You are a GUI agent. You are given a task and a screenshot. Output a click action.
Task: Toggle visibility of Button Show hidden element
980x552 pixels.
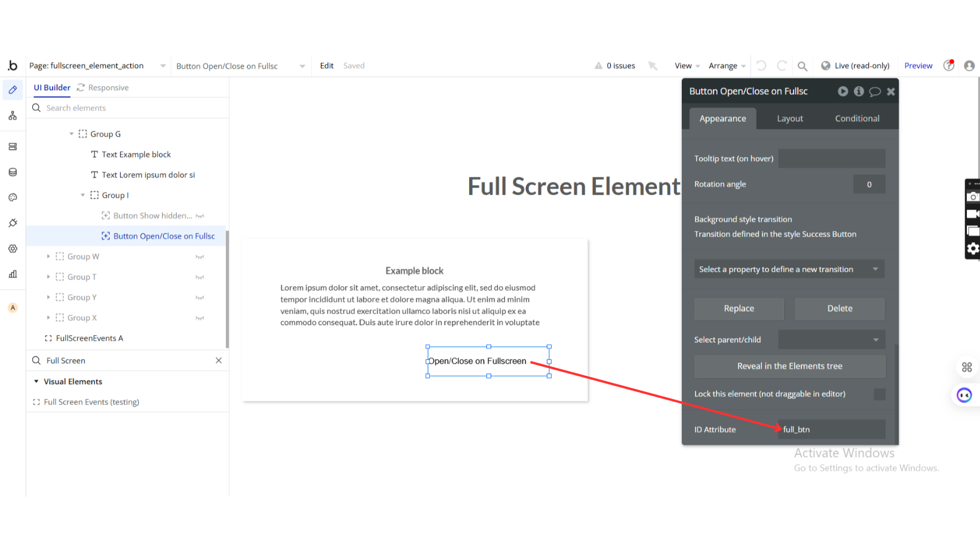200,216
